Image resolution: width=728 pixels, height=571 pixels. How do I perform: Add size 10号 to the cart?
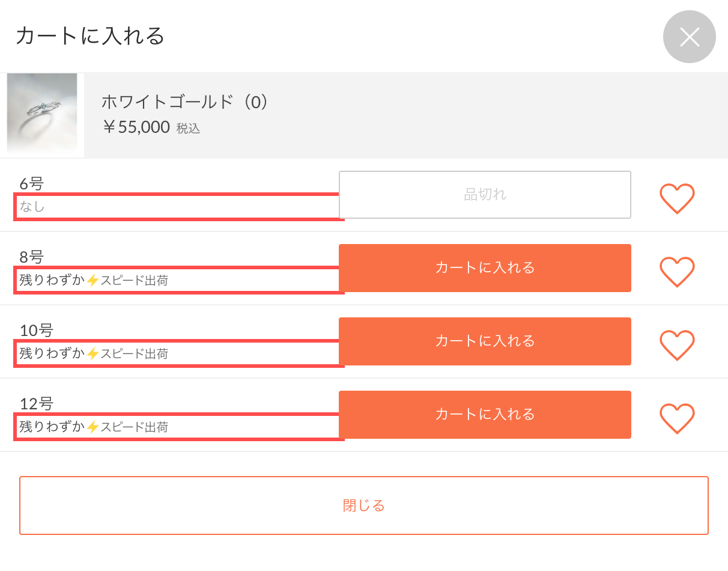pyautogui.click(x=484, y=341)
